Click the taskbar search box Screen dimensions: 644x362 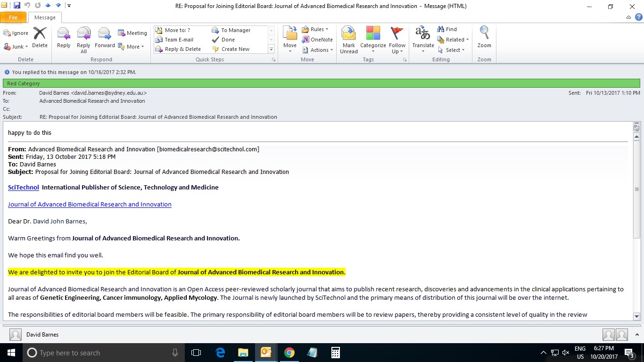tap(105, 353)
